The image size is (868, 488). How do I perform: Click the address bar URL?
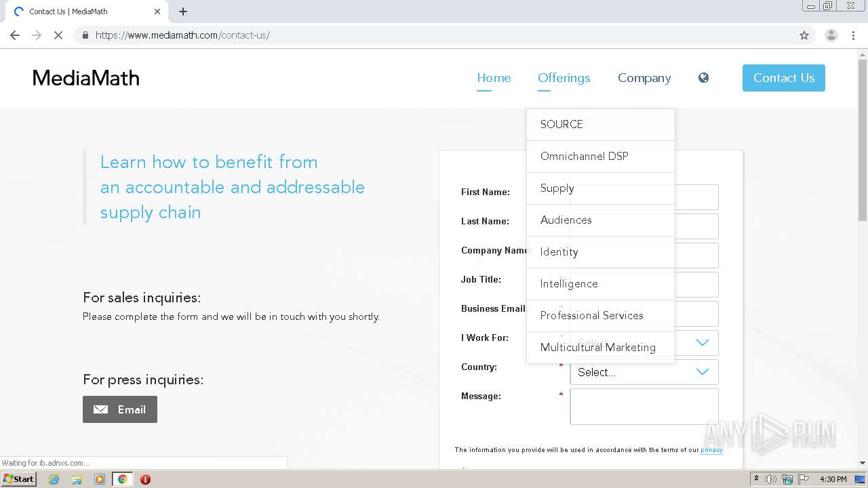[x=182, y=35]
